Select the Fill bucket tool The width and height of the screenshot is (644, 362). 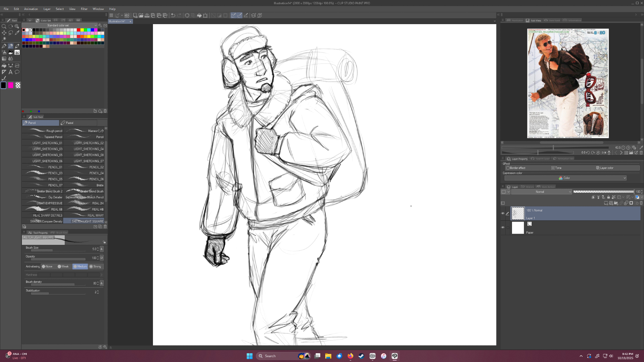tap(4, 66)
